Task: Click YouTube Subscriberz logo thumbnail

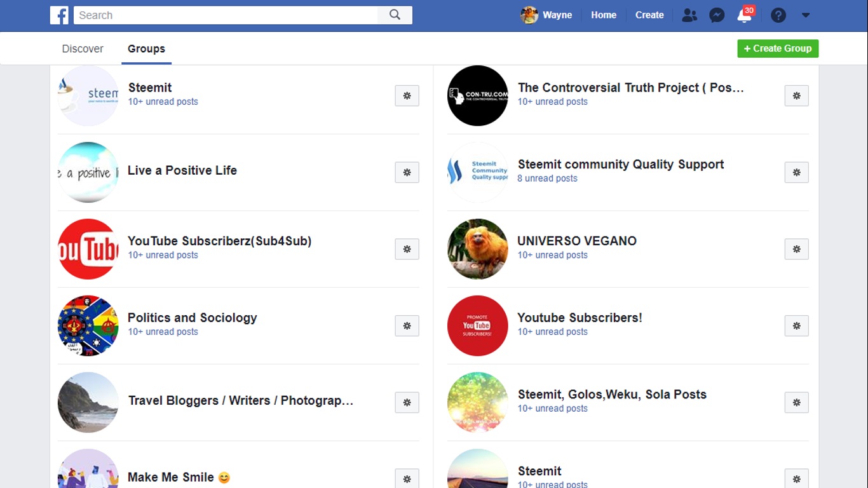Action: 88,249
